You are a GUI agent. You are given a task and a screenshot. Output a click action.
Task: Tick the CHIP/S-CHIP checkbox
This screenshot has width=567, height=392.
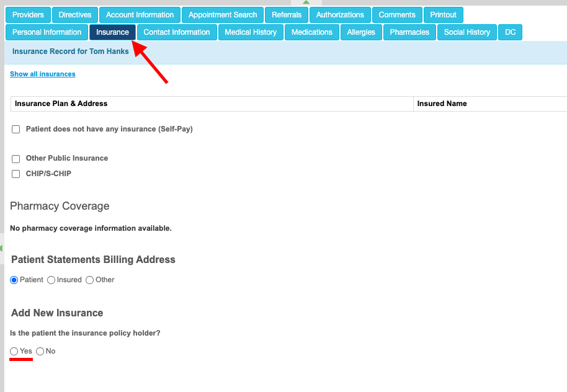coord(16,174)
